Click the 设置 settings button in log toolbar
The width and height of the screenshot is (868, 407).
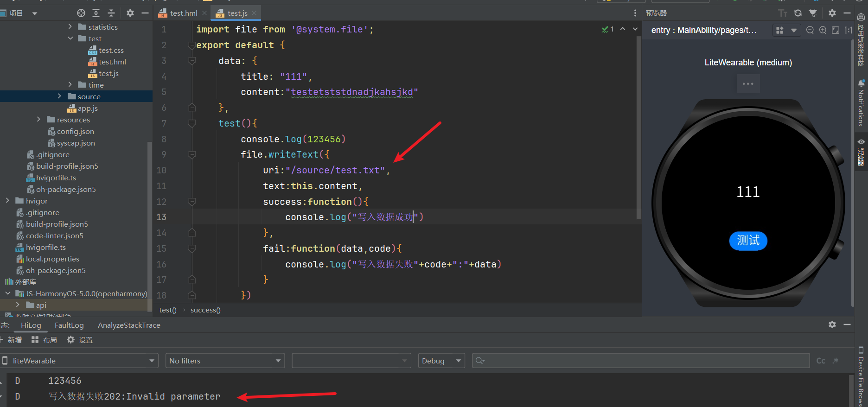(x=80, y=340)
